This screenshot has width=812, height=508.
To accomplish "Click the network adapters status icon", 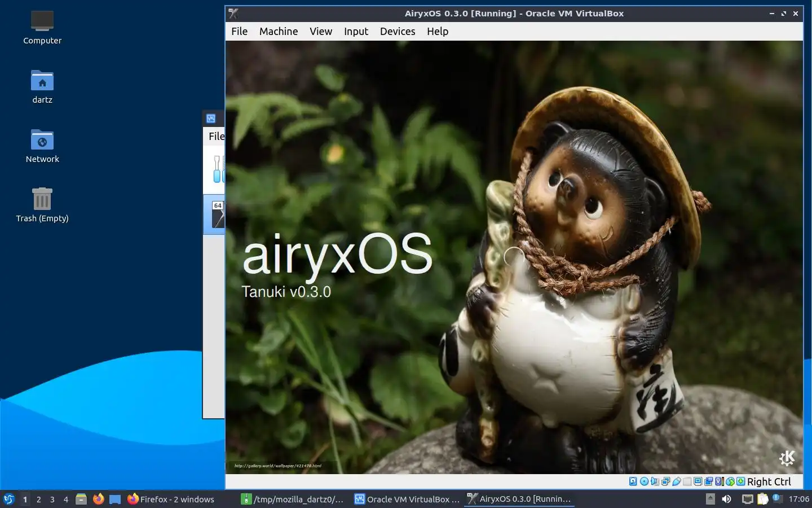I will point(665,481).
